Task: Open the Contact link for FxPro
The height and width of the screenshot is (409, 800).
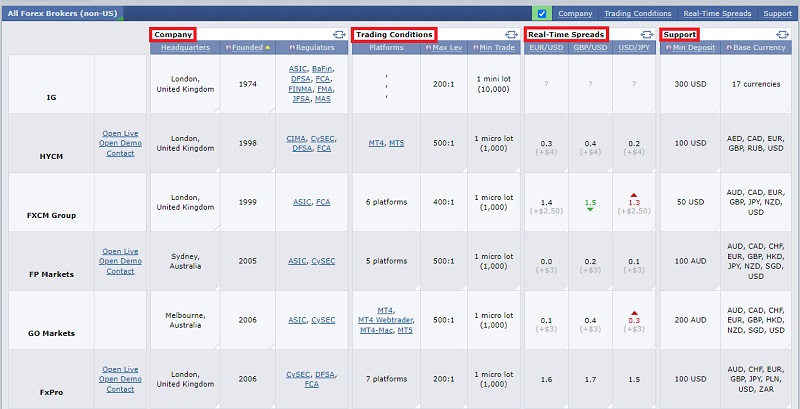Action: click(120, 389)
